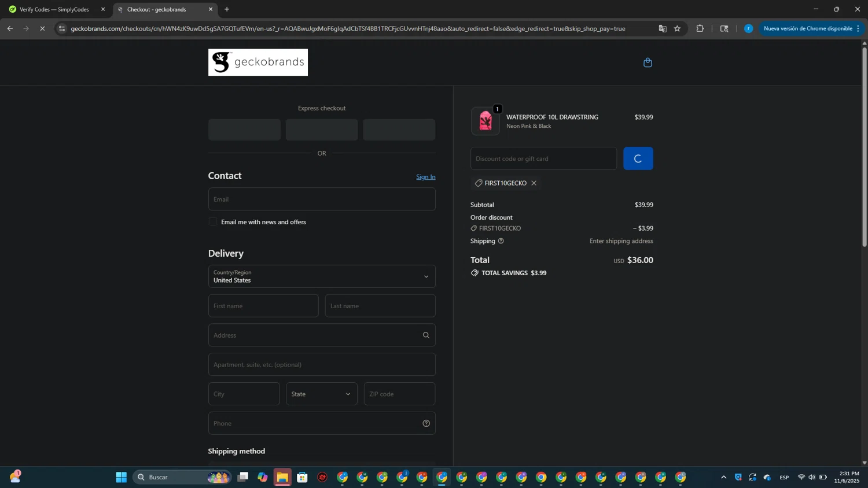The width and height of the screenshot is (868, 488).
Task: Click the browser back arrow
Action: coord(10,28)
